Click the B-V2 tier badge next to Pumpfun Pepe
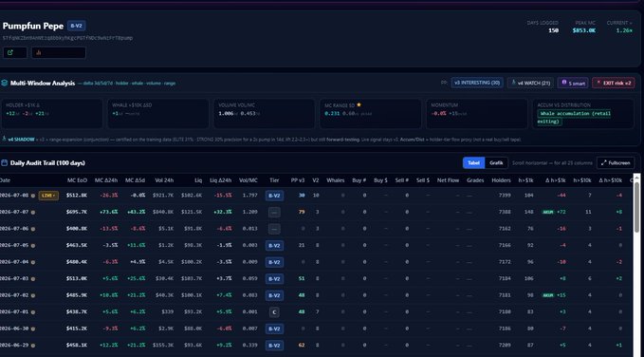 [77, 26]
